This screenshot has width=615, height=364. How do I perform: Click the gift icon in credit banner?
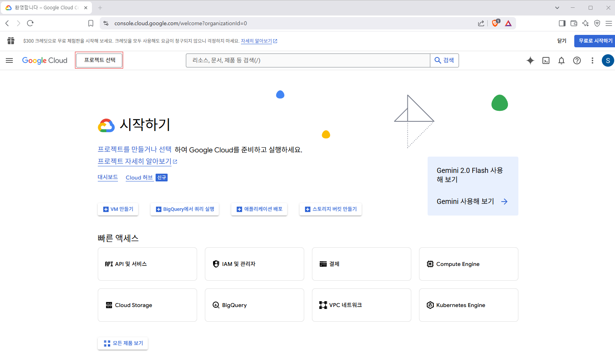coord(11,41)
